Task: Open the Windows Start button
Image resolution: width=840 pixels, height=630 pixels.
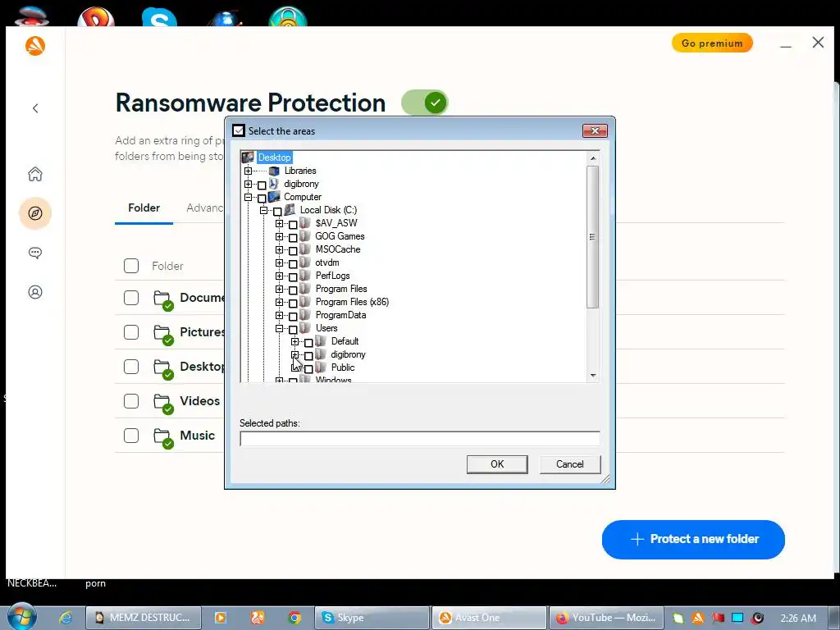Action: tap(22, 616)
